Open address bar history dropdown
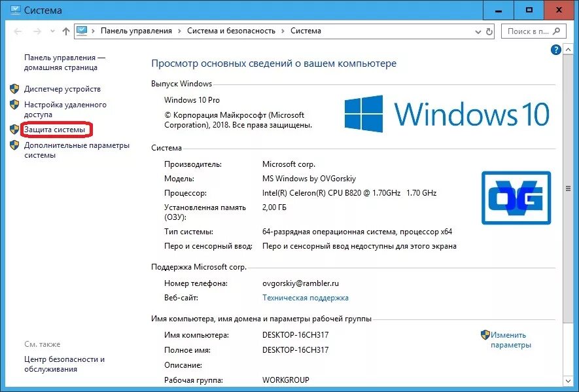The image size is (579, 392). point(478,32)
